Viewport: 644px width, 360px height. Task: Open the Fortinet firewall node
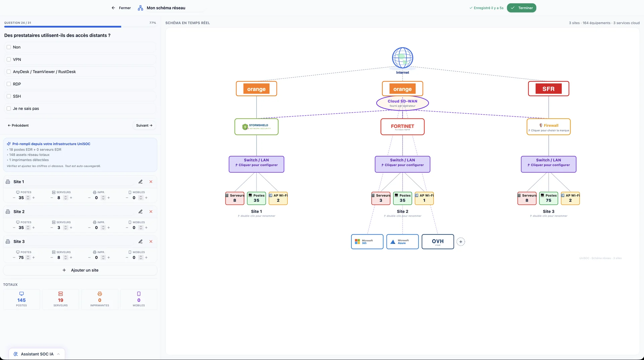pos(402,127)
